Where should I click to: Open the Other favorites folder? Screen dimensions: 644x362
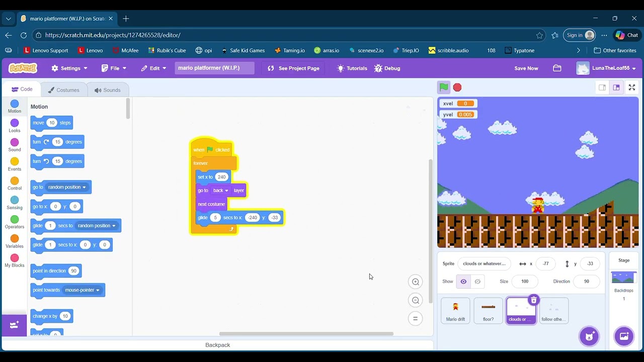615,50
